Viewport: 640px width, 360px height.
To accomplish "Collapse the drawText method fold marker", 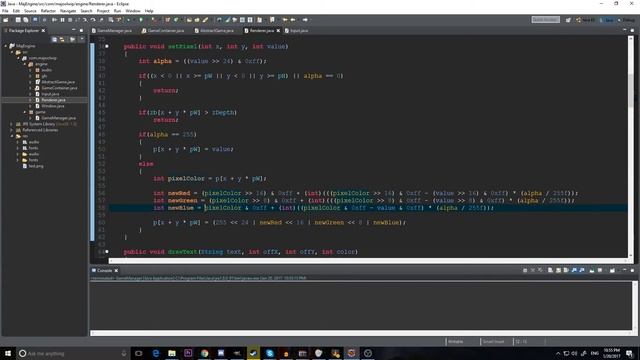I will (107, 251).
